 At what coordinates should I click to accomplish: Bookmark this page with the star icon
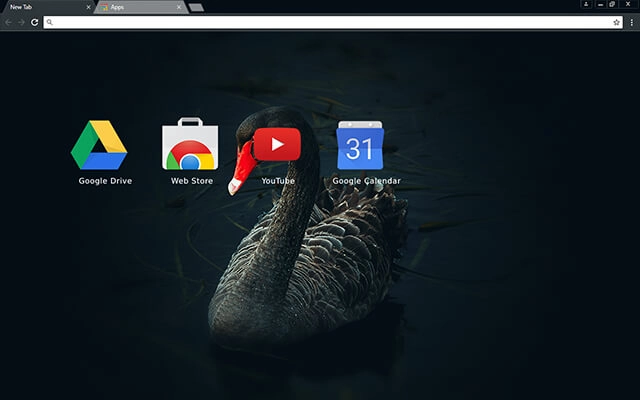pos(616,22)
